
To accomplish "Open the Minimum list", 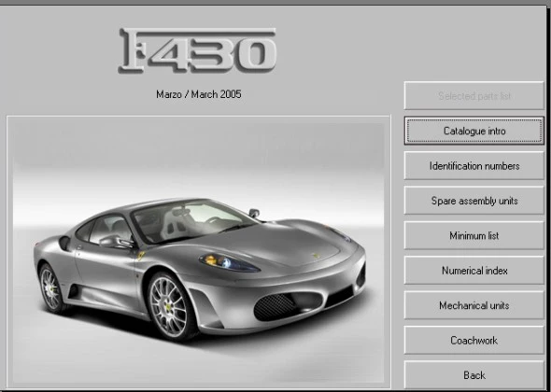I will pos(474,235).
